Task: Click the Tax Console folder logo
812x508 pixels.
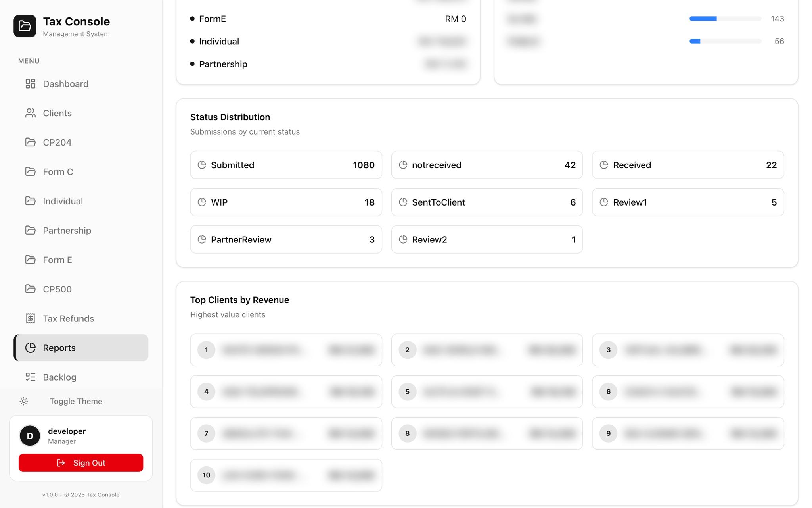Action: [25, 26]
